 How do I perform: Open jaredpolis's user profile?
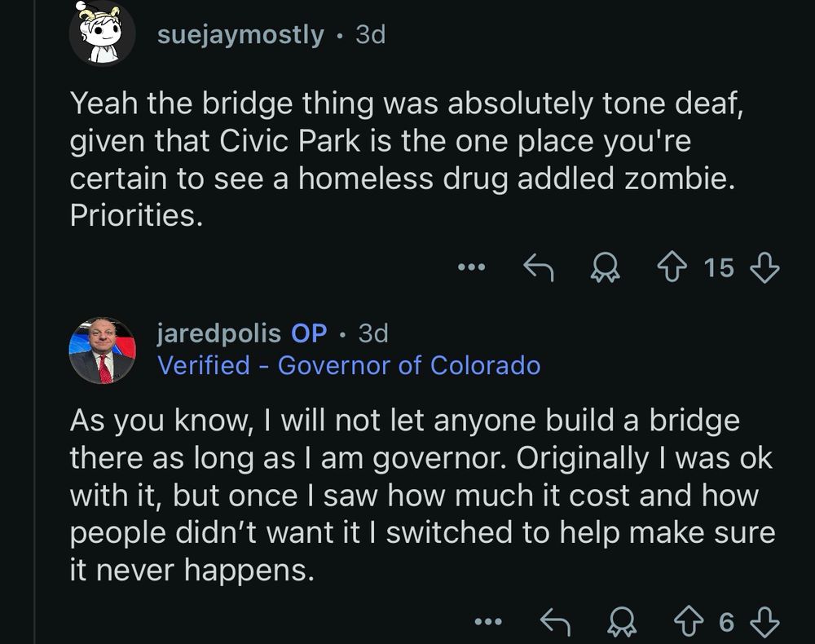[218, 333]
